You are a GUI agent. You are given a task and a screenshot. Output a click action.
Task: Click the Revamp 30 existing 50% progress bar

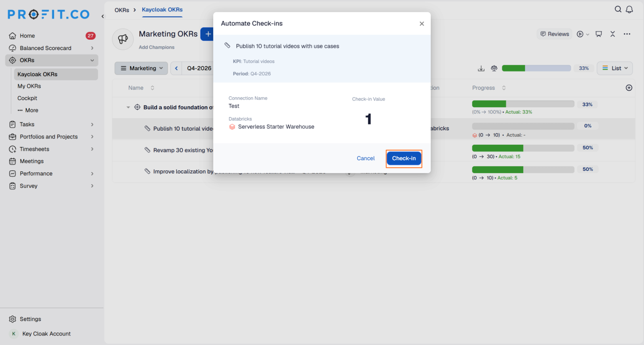pos(523,148)
